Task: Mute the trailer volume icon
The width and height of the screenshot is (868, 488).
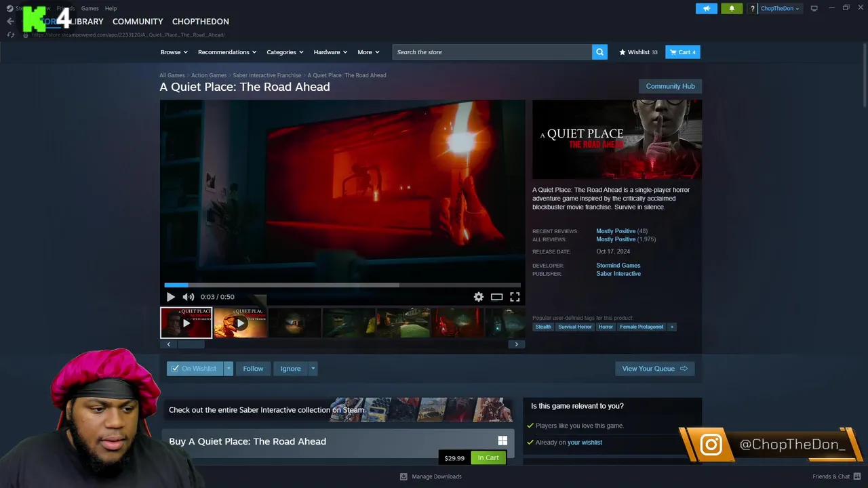Action: pyautogui.click(x=189, y=297)
